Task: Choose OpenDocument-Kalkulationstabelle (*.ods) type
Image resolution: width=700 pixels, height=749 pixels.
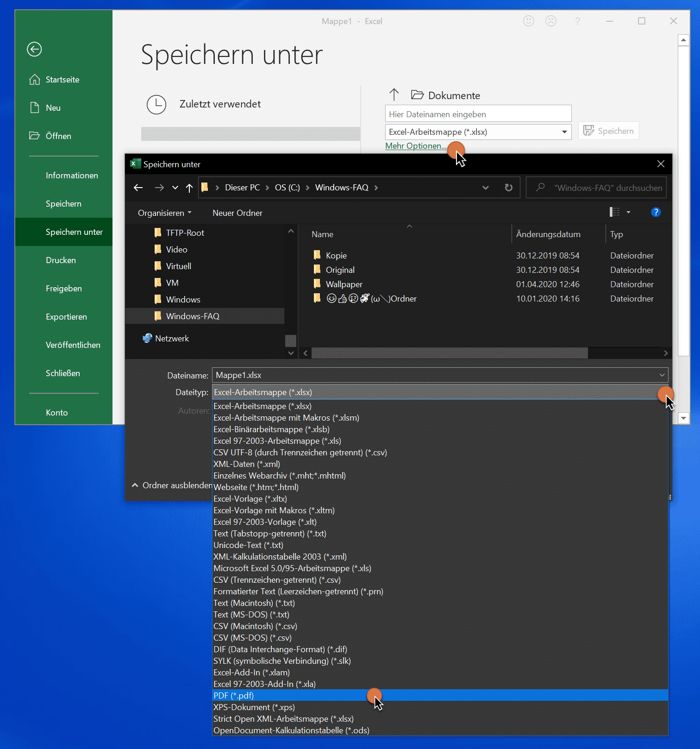Action: (x=440, y=730)
